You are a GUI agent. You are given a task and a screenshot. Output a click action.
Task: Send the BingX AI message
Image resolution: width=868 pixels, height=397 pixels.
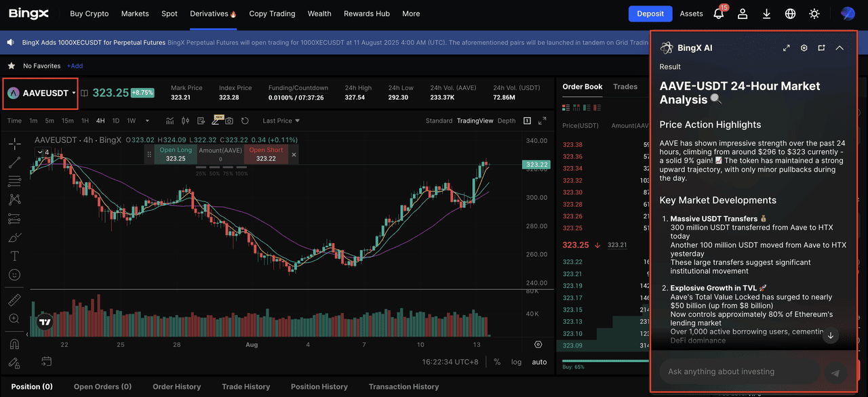coord(835,373)
